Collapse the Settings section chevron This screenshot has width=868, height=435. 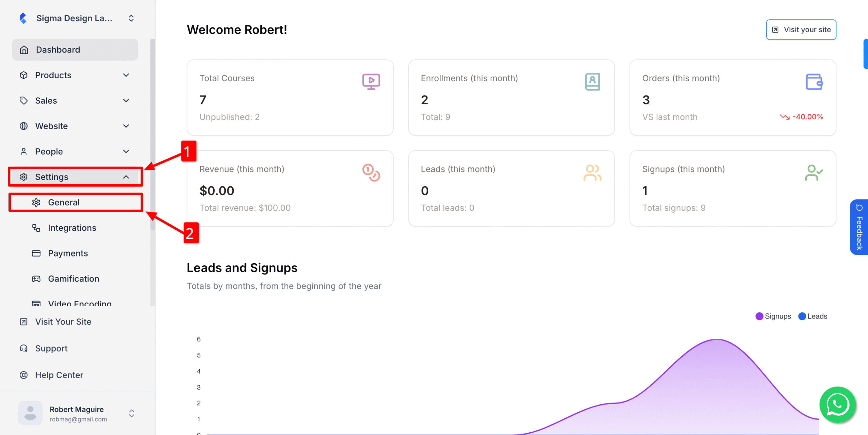pyautogui.click(x=126, y=177)
